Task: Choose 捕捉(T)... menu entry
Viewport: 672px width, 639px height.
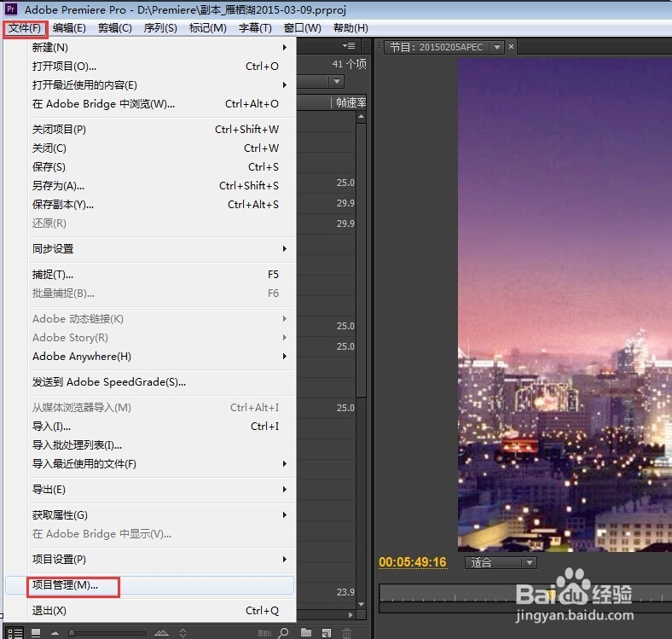Action: (160, 275)
